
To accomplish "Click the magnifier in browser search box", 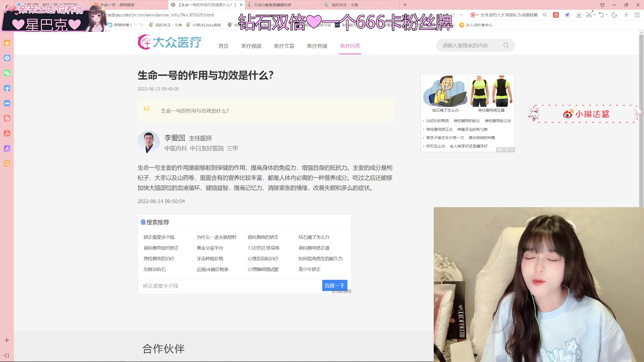I will click(x=545, y=15).
